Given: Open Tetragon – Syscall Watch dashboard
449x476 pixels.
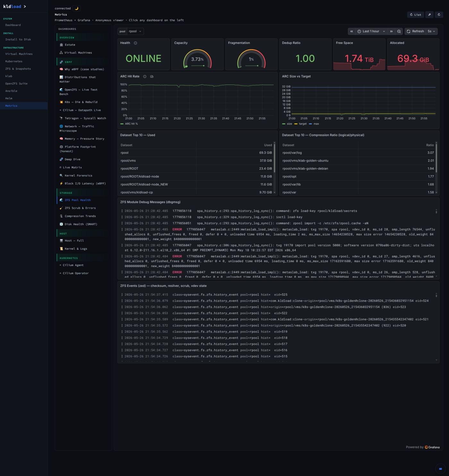Looking at the screenshot, I should coord(83,118).
